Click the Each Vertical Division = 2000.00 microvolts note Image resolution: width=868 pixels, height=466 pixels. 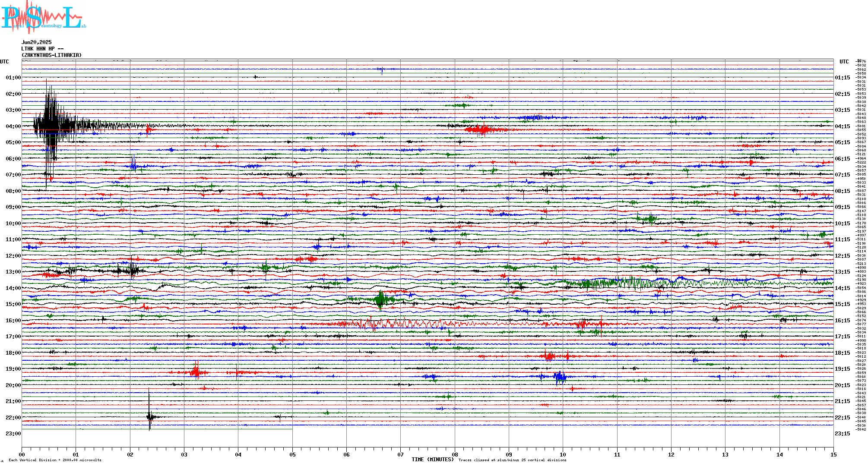55,460
